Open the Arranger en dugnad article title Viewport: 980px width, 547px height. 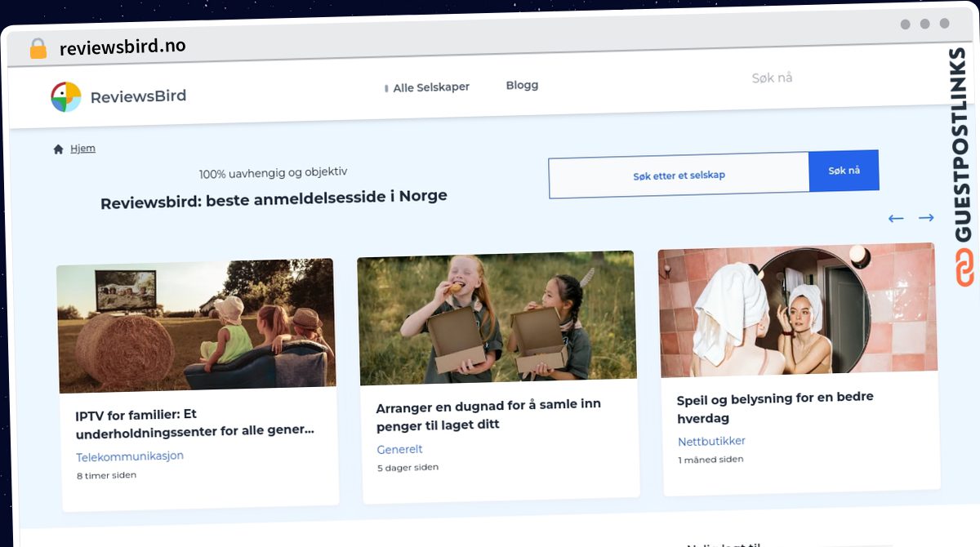(x=488, y=416)
